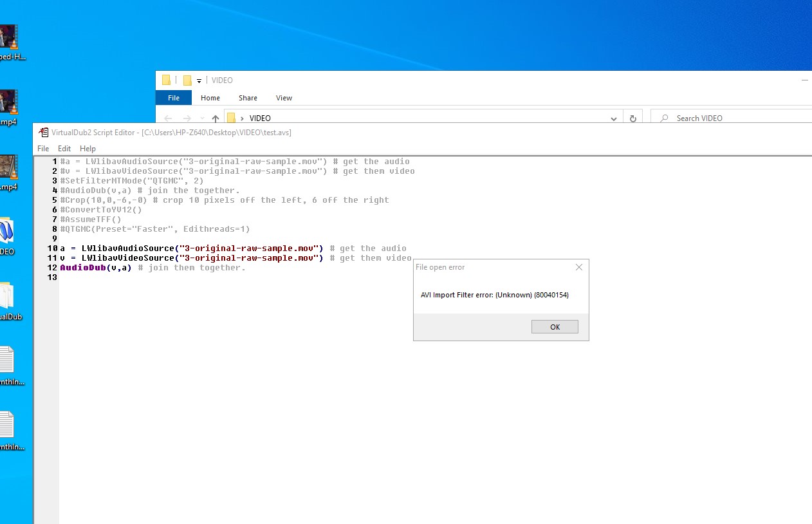
Task: Click the VIDEO address bar path
Action: tap(260, 118)
